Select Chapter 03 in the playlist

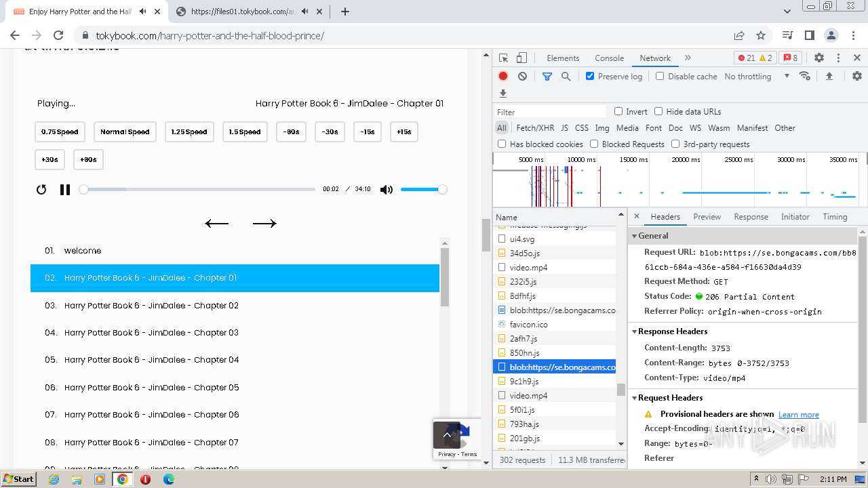(235, 333)
